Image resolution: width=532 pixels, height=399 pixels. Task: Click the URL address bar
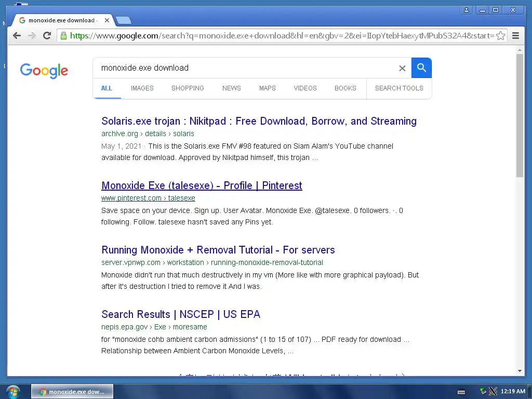pos(282,36)
